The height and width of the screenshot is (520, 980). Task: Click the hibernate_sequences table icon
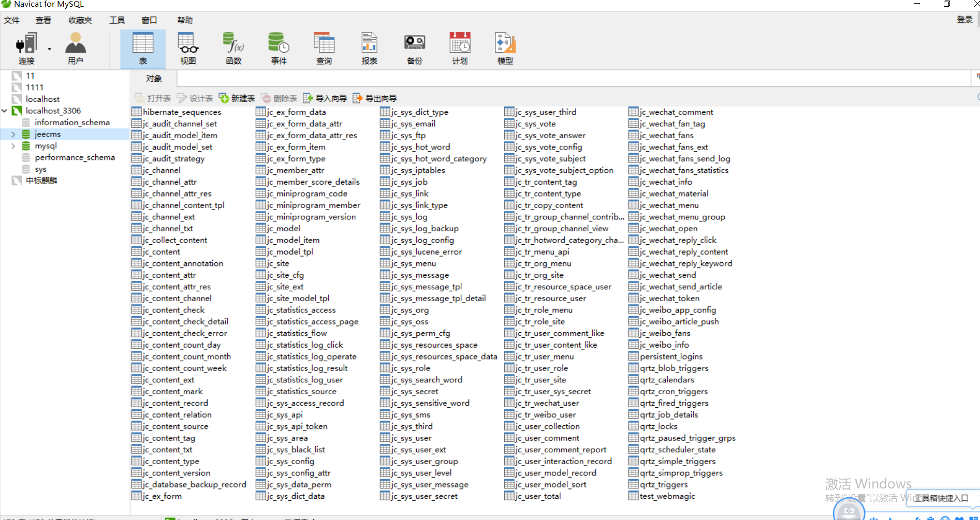(x=137, y=112)
